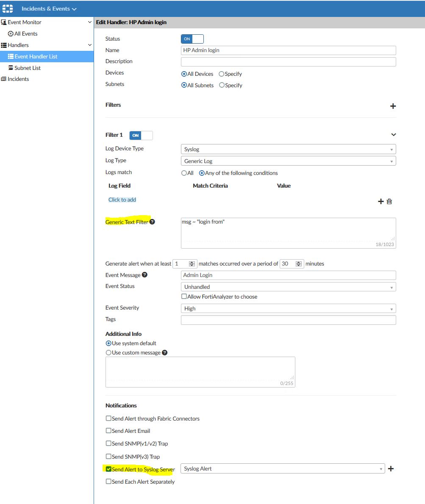
Task: Collapse the Event Monitor tree section
Action: (x=90, y=22)
